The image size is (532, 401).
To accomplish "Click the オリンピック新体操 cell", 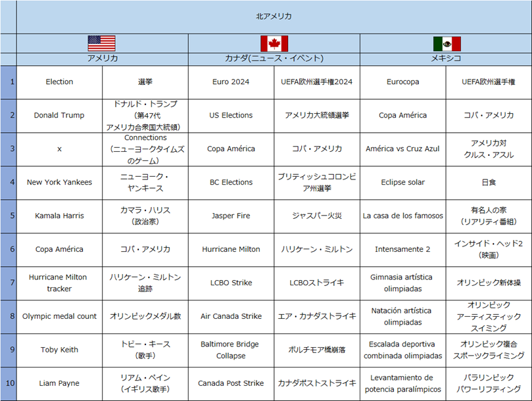I will tap(489, 283).
